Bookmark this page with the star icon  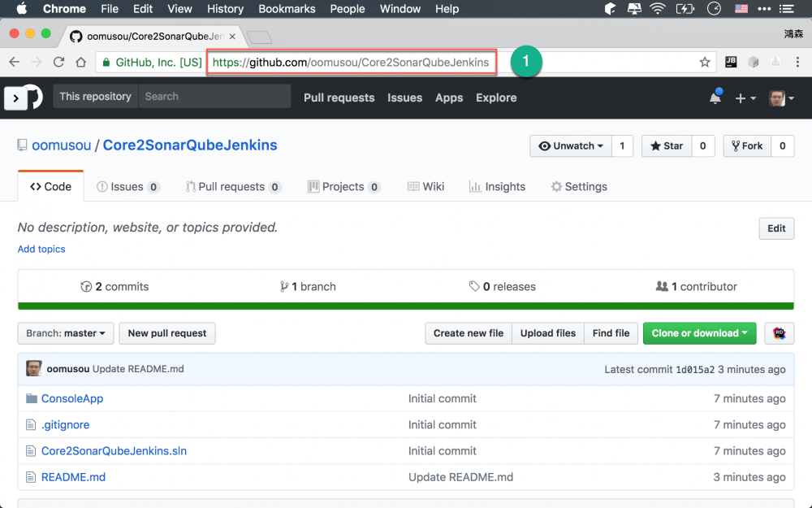click(x=705, y=63)
